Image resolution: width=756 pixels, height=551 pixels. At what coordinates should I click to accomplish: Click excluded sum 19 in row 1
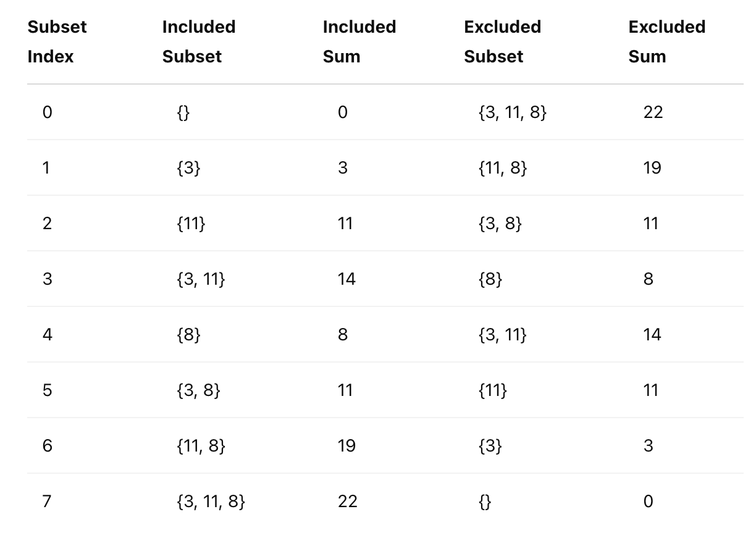click(x=652, y=168)
